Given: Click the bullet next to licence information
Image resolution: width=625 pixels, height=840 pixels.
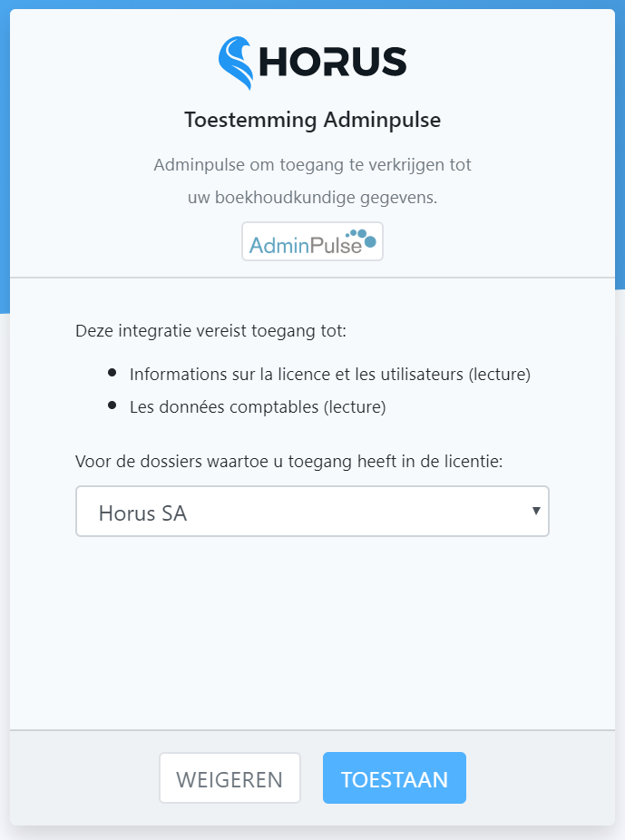Looking at the screenshot, I should [113, 372].
